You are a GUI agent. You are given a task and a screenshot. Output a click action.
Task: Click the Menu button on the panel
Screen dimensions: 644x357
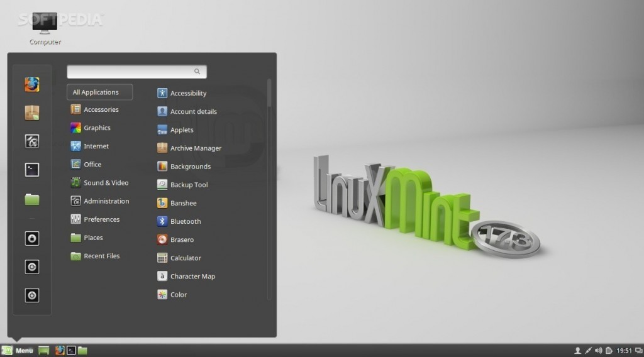18,350
